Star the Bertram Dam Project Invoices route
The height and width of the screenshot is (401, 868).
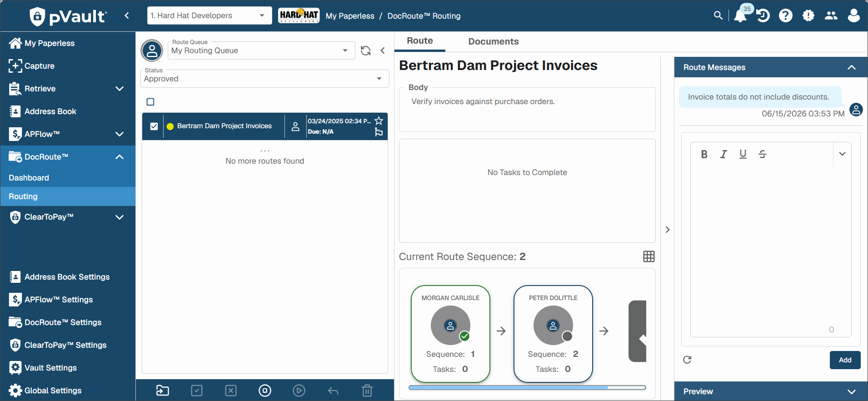point(379,120)
